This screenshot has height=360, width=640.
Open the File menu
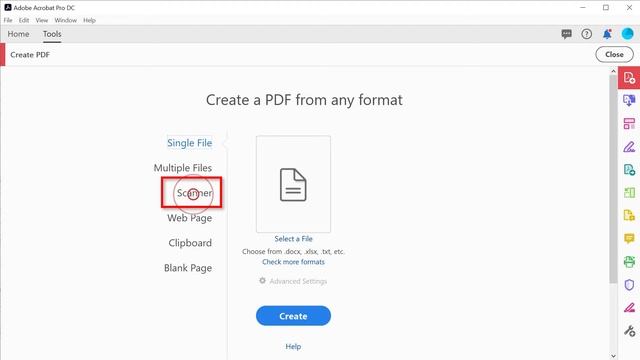point(8,20)
